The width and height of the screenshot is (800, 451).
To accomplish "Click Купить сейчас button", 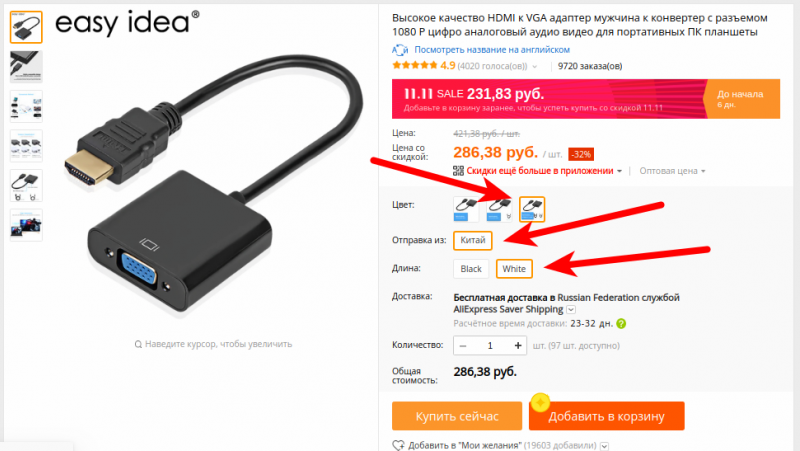I will click(x=457, y=416).
